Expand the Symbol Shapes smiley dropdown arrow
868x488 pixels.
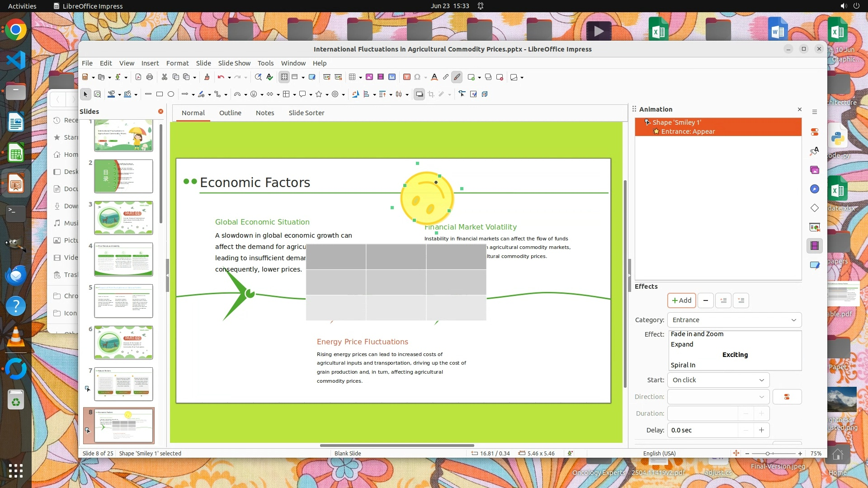(262, 95)
